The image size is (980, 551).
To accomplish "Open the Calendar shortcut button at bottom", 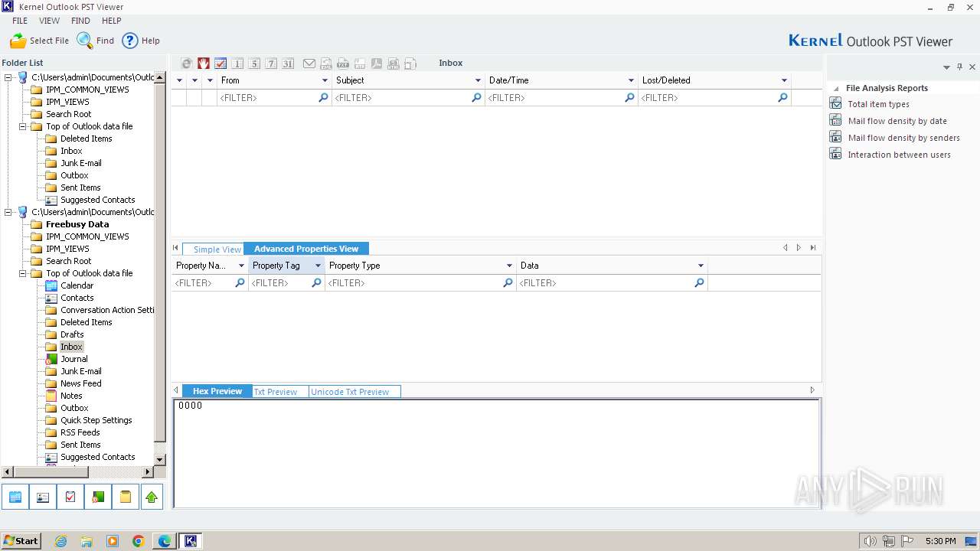I will (15, 497).
